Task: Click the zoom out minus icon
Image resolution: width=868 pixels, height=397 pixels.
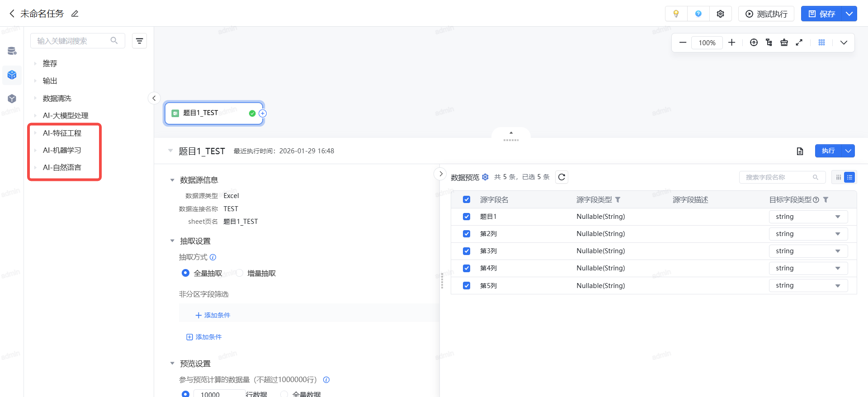Action: (x=683, y=43)
